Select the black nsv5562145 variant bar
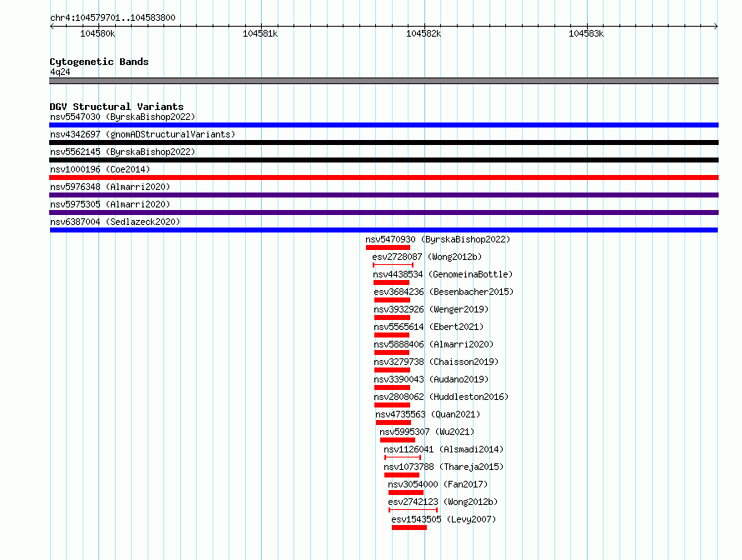742x560 pixels. pyautogui.click(x=384, y=160)
